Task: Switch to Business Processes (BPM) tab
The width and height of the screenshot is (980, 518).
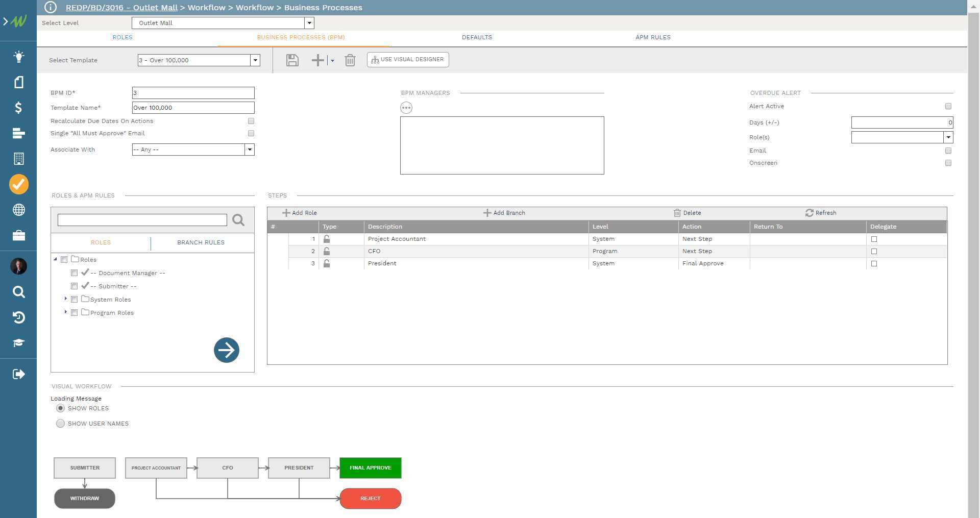Action: coord(301,37)
